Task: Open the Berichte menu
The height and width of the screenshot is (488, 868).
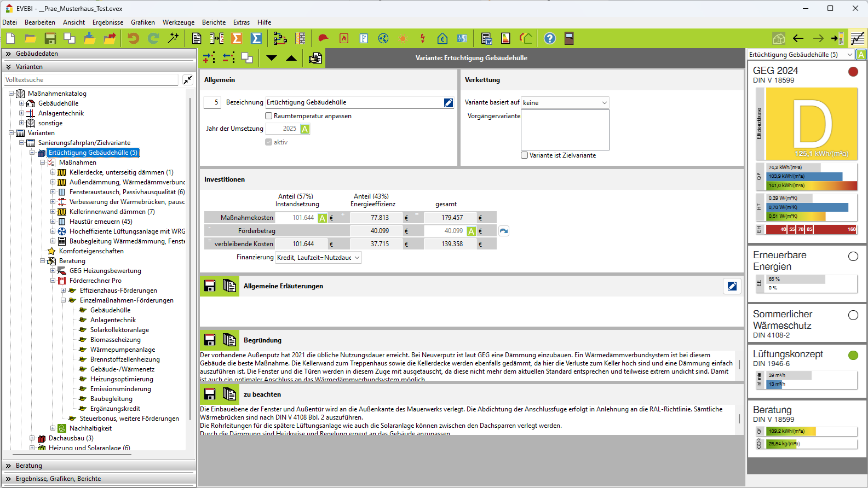Action: coord(214,22)
